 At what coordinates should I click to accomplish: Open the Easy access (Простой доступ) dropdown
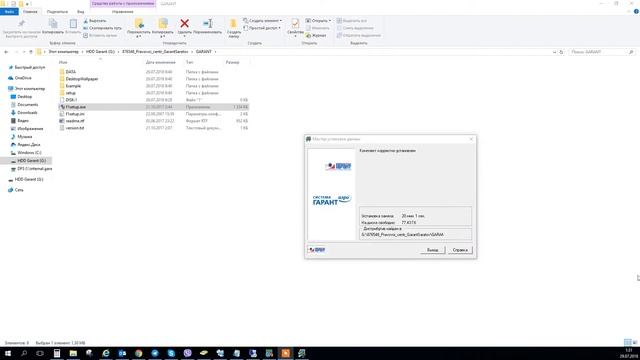coord(262,28)
